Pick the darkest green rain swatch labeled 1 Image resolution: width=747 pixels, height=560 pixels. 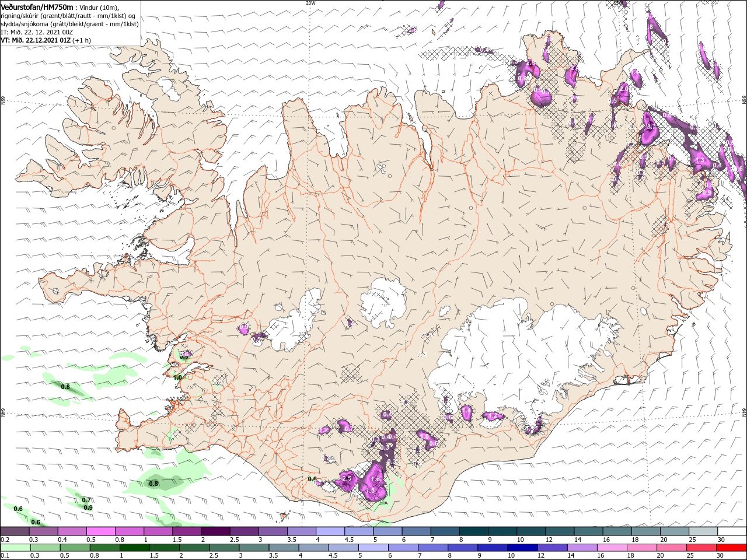[134, 548]
